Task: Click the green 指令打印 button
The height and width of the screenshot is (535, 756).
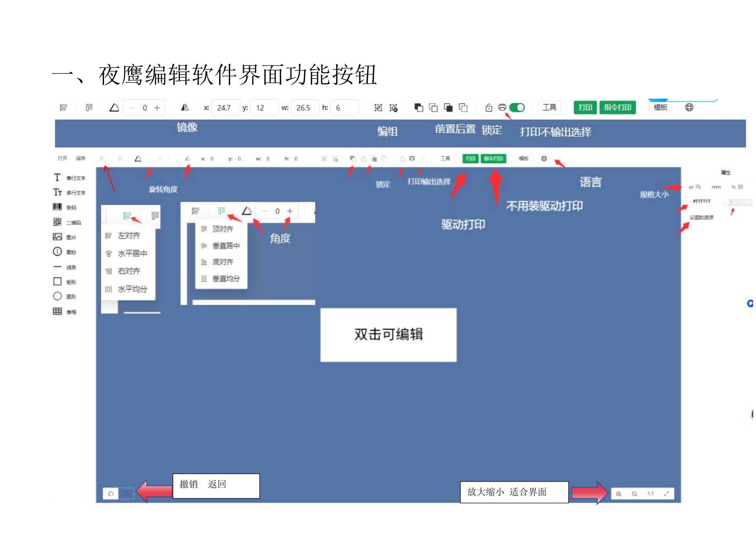Action: pos(617,107)
